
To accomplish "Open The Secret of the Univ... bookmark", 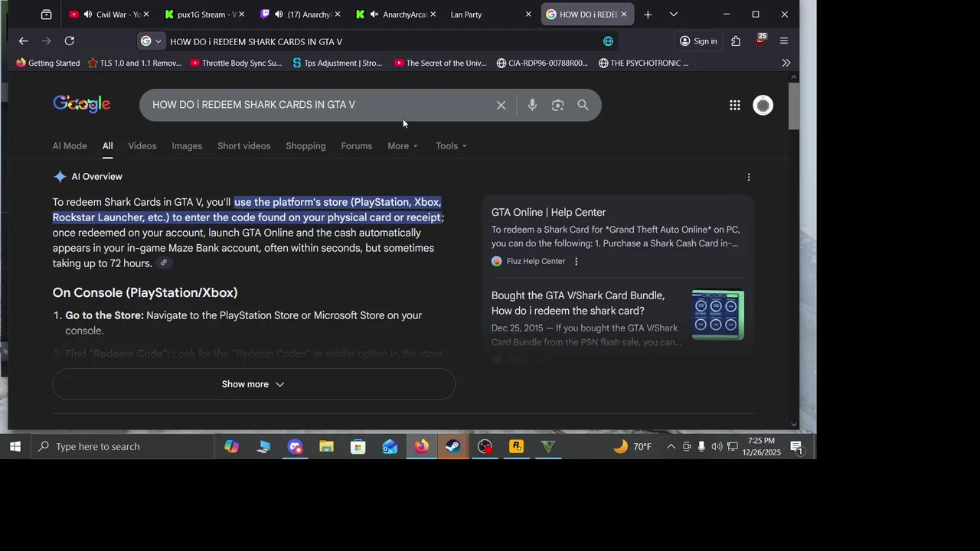I will [440, 64].
